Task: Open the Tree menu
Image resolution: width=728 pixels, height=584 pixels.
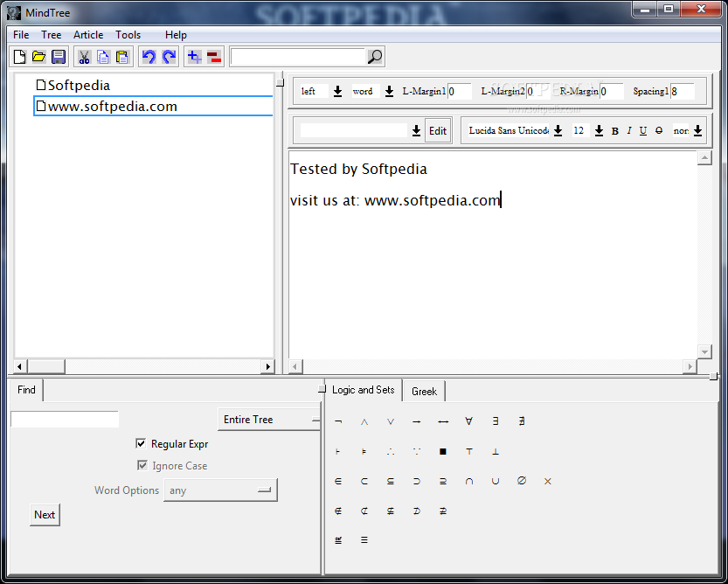Action: [51, 35]
